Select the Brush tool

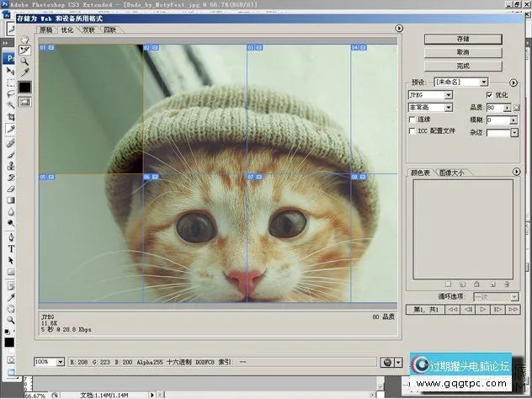10,154
